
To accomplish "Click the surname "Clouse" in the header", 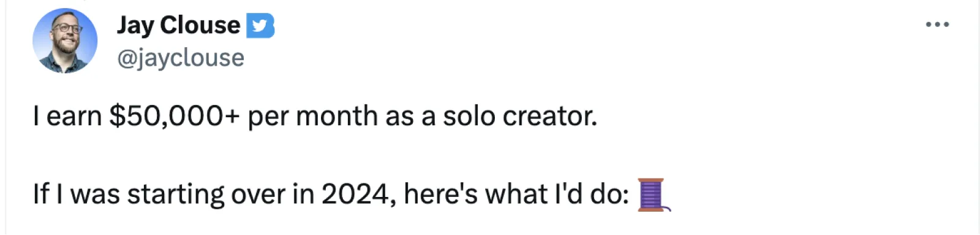I will pyautogui.click(x=200, y=25).
